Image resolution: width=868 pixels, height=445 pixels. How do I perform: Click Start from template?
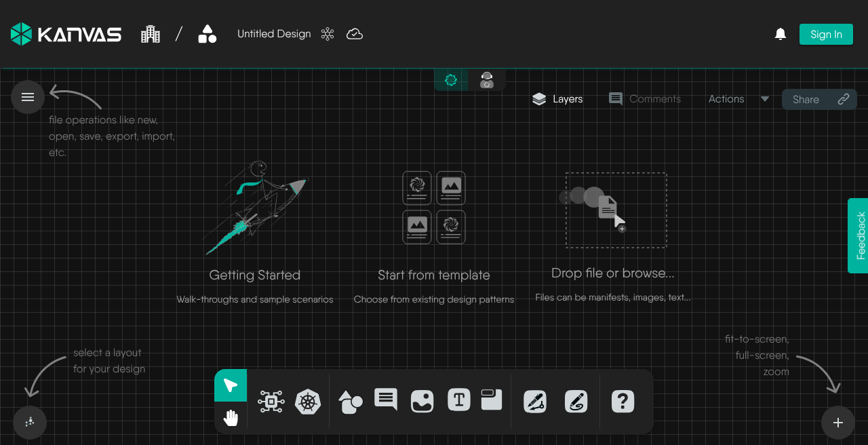434,275
